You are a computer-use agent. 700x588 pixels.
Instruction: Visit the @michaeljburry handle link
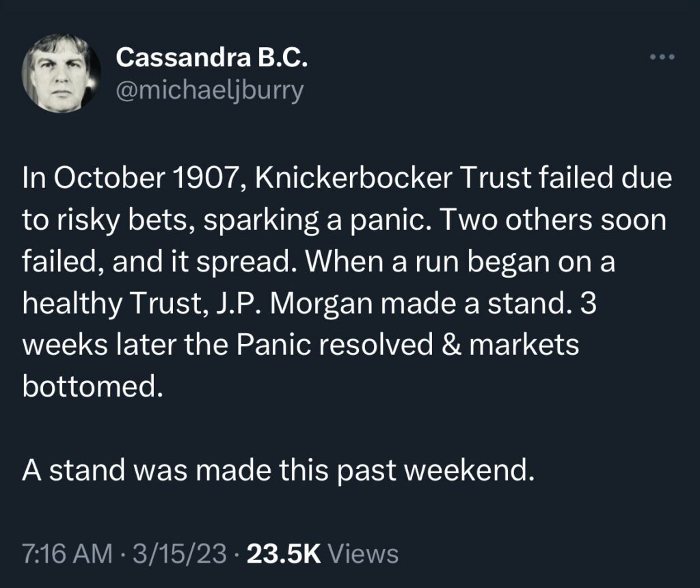209,90
